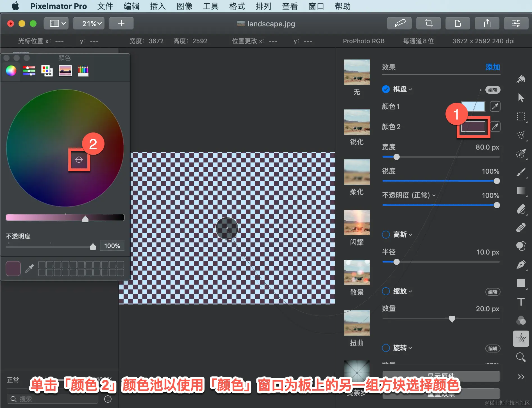Select the 锐化 sharpen preset thumbnail
532x408 pixels.
[x=357, y=122]
